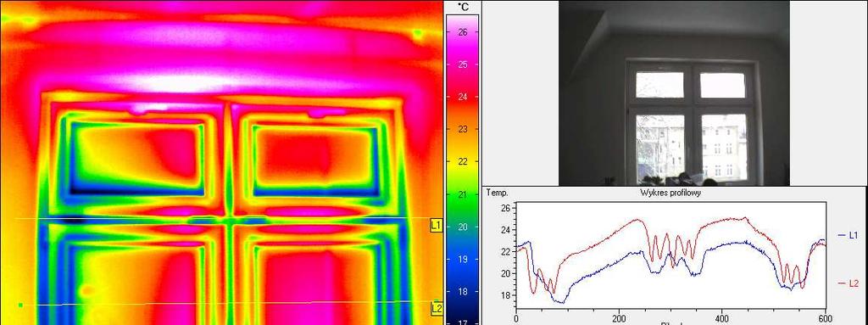The height and width of the screenshot is (325, 868).
Task: Click the thermal image of the window
Action: click(x=221, y=163)
